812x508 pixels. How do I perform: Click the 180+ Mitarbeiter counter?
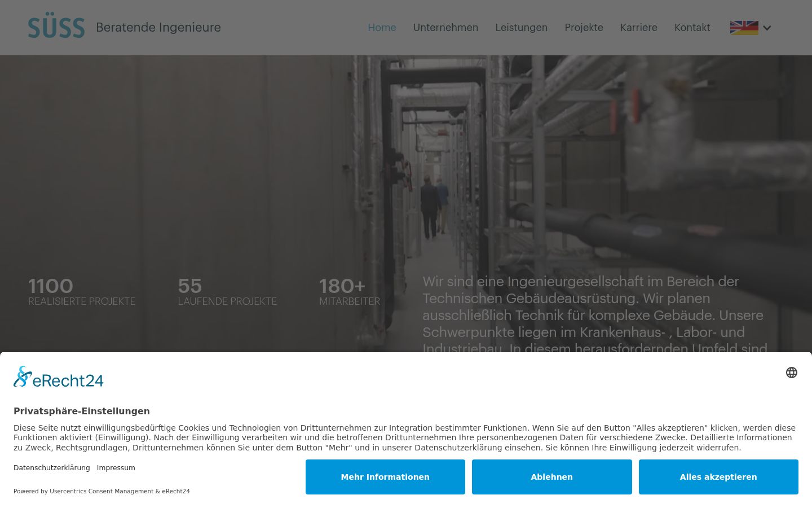point(350,292)
